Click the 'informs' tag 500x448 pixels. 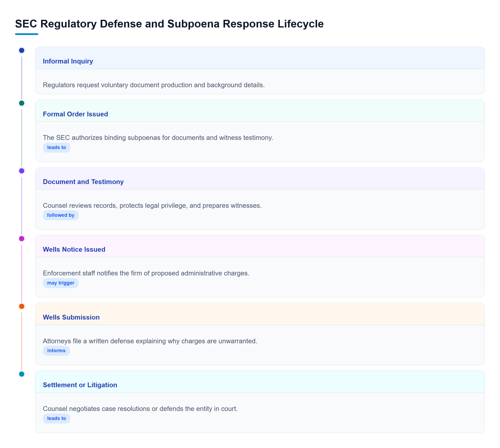click(x=56, y=351)
